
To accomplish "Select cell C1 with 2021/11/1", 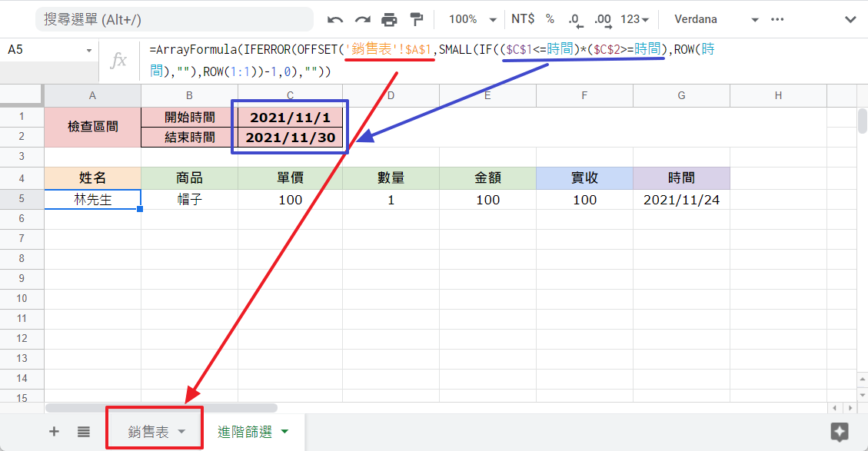I will tap(290, 118).
